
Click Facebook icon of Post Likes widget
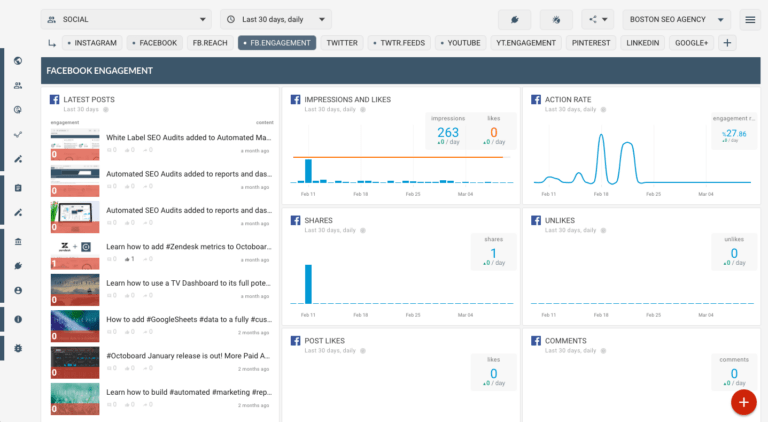click(295, 341)
